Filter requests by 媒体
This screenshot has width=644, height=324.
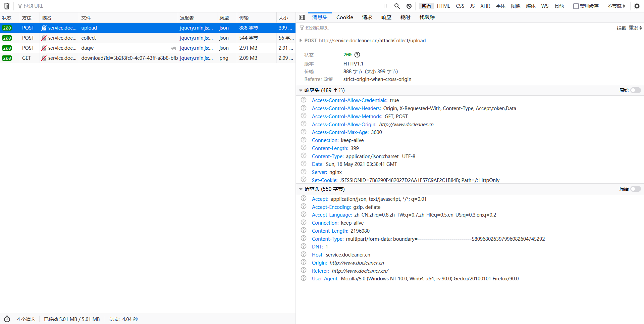click(531, 6)
